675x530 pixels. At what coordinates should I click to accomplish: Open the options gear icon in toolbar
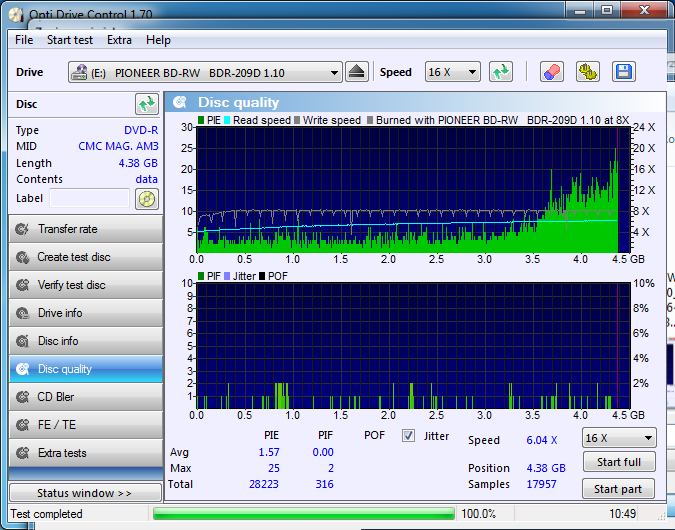[587, 72]
